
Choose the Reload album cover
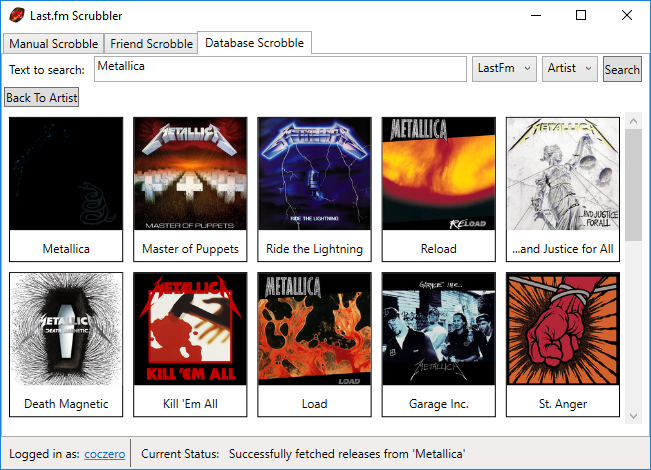(439, 174)
